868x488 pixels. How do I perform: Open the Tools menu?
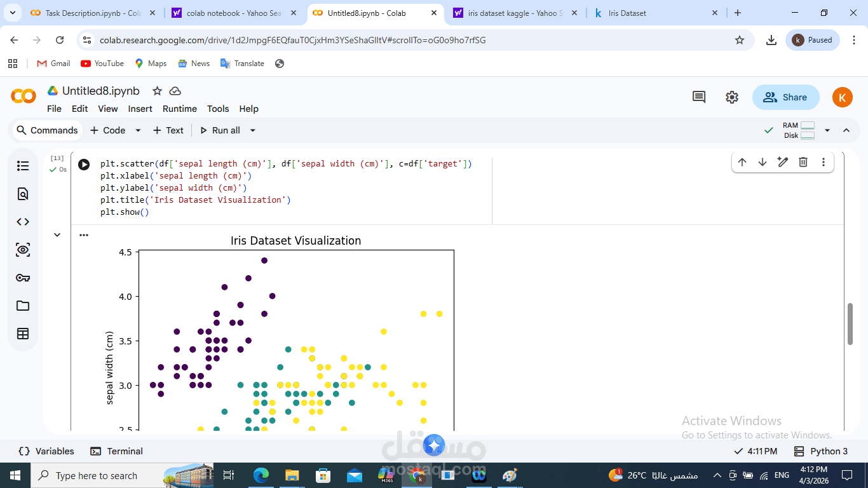(x=218, y=109)
